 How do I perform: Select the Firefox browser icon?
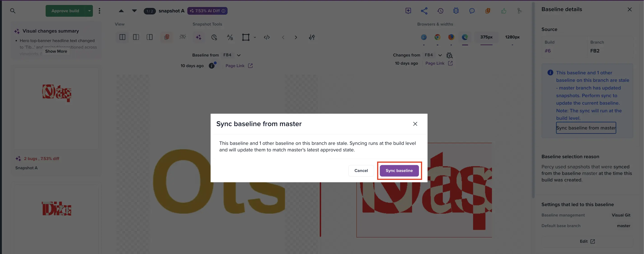click(x=451, y=37)
